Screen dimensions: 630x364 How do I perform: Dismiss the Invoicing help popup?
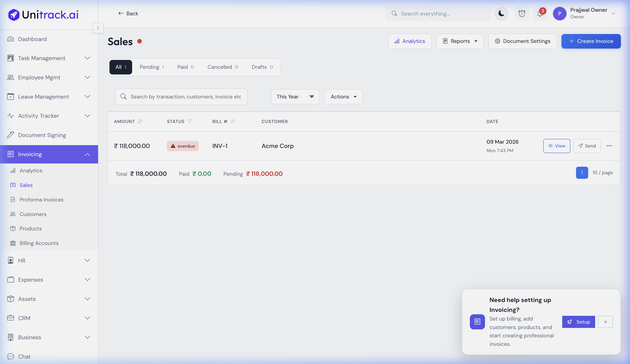(606, 322)
